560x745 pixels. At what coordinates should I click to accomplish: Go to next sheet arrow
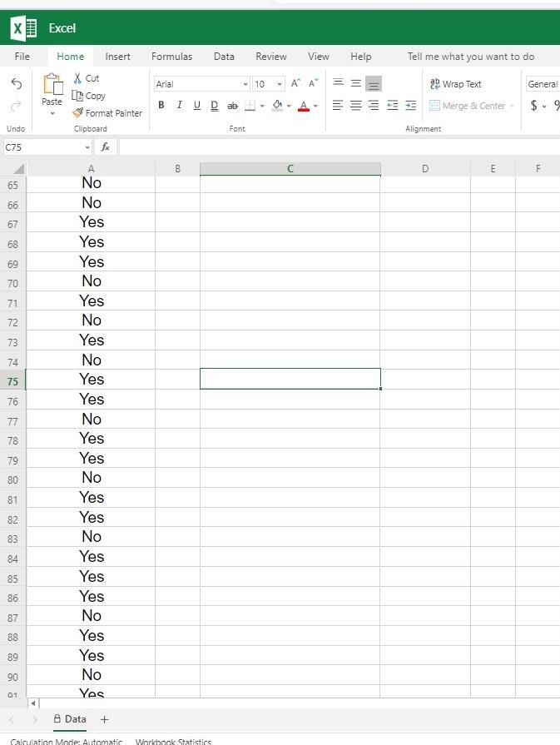click(x=35, y=720)
